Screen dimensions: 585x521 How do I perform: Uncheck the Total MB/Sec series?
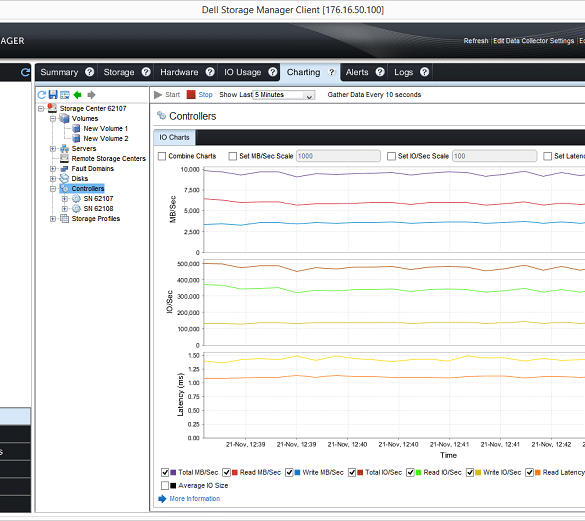(x=165, y=472)
